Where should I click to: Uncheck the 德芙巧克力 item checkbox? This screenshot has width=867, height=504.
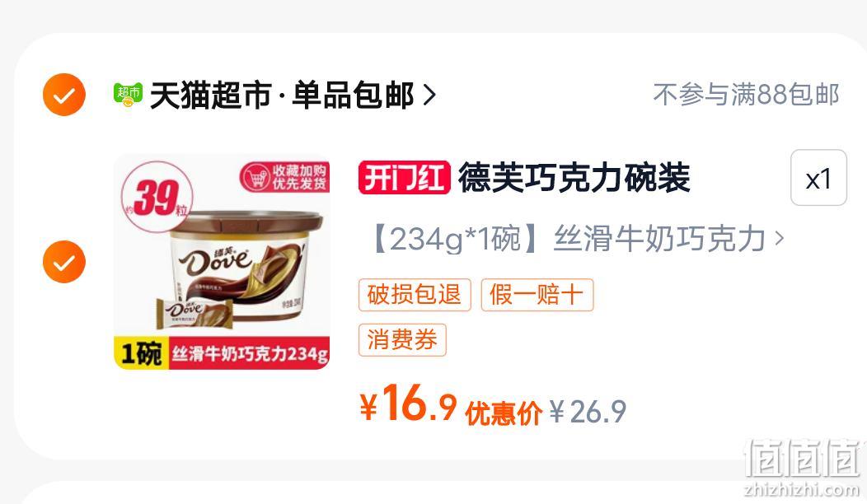(64, 262)
